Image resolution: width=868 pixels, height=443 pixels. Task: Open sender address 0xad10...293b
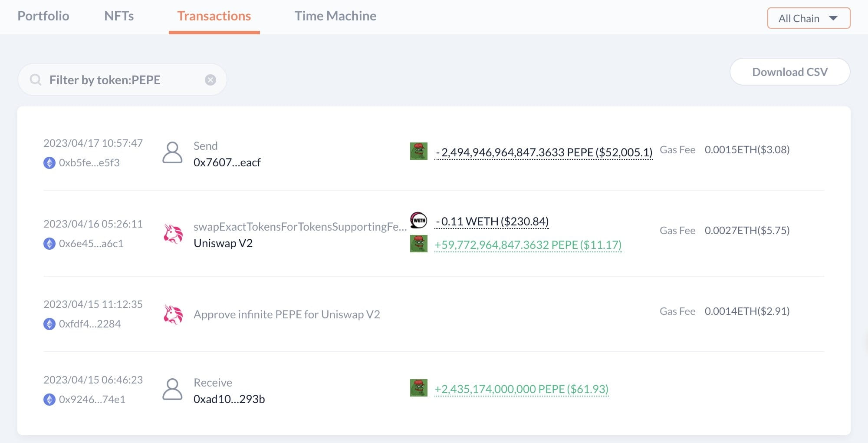tap(229, 399)
